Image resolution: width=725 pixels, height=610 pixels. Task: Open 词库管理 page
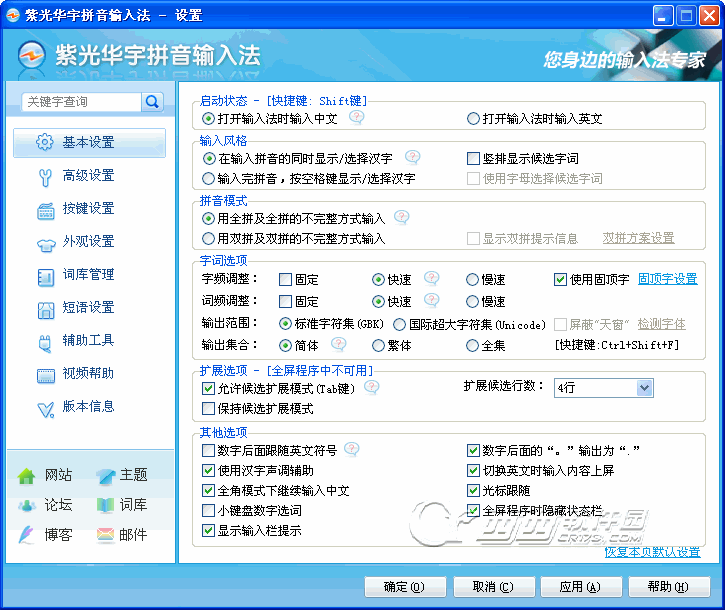click(x=89, y=275)
